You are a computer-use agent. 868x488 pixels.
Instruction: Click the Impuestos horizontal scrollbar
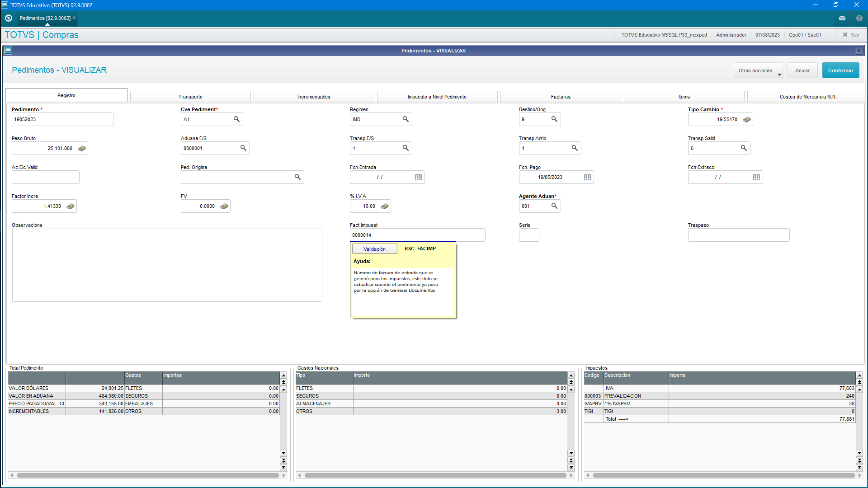pos(724,475)
